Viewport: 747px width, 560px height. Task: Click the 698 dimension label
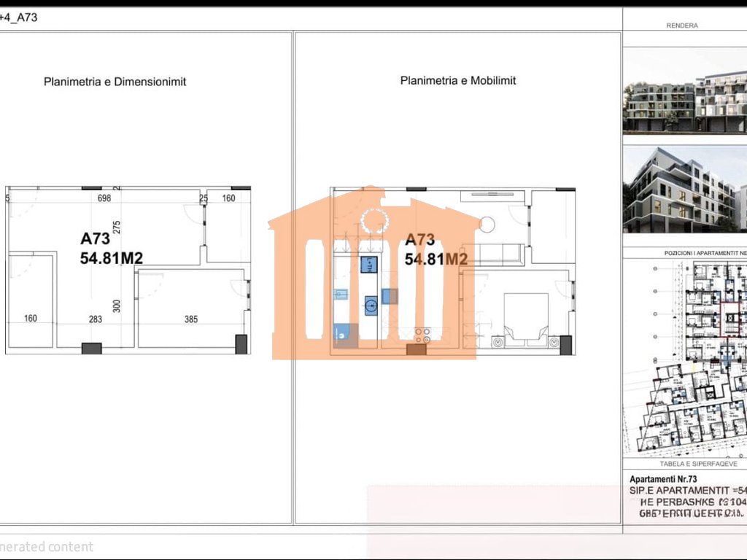(x=104, y=198)
